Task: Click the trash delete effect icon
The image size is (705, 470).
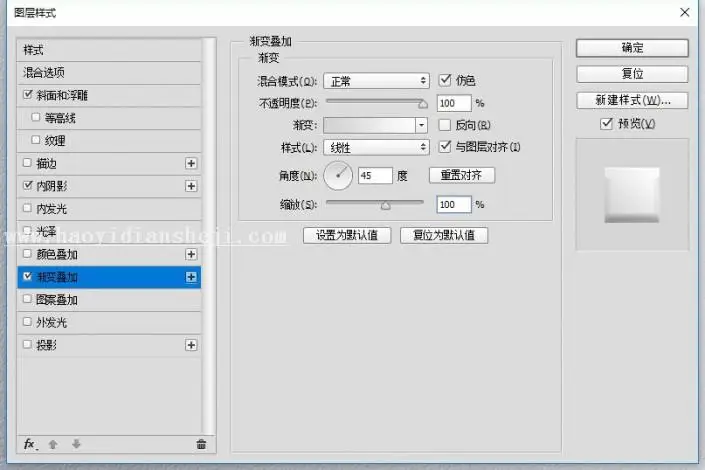Action: (x=201, y=444)
